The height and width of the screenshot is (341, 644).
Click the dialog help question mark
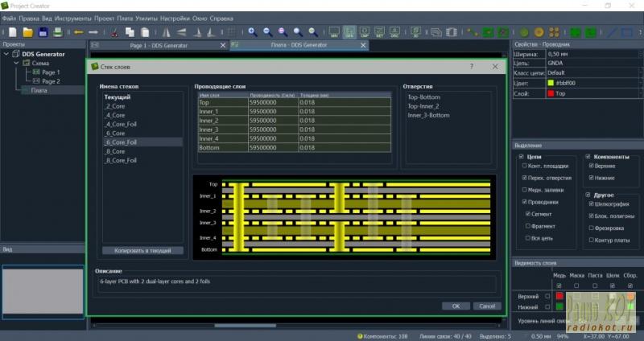point(471,67)
